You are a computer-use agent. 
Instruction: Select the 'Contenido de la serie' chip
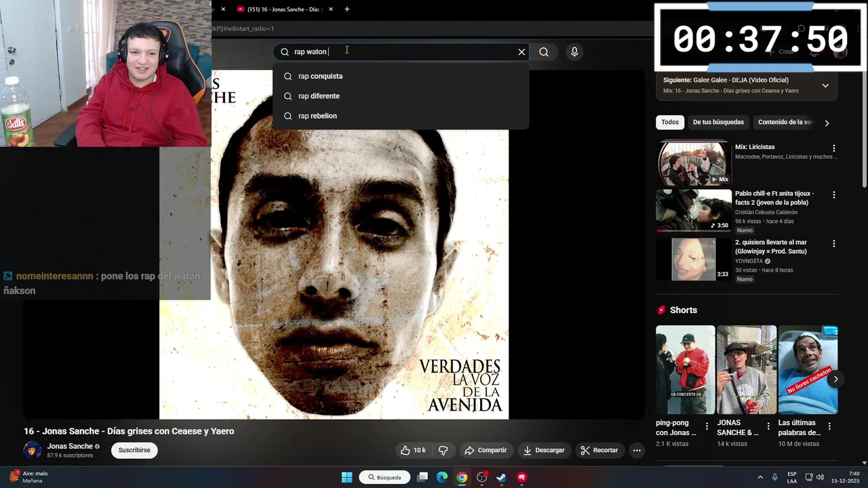(785, 122)
